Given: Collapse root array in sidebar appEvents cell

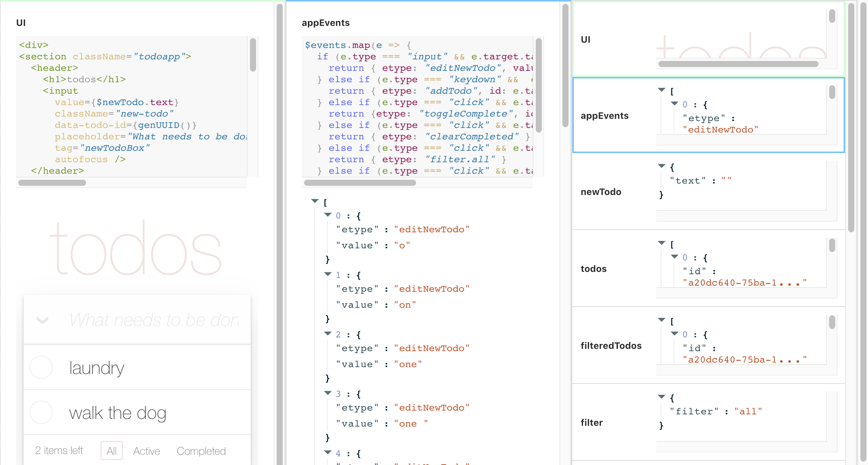Looking at the screenshot, I should pyautogui.click(x=661, y=90).
